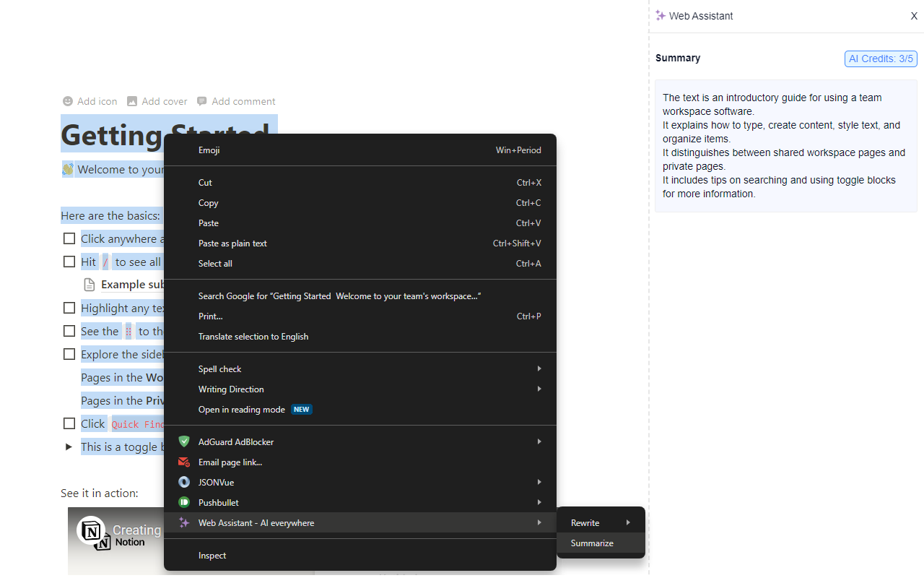
Task: Open Spell check menu entry
Action: pos(360,368)
